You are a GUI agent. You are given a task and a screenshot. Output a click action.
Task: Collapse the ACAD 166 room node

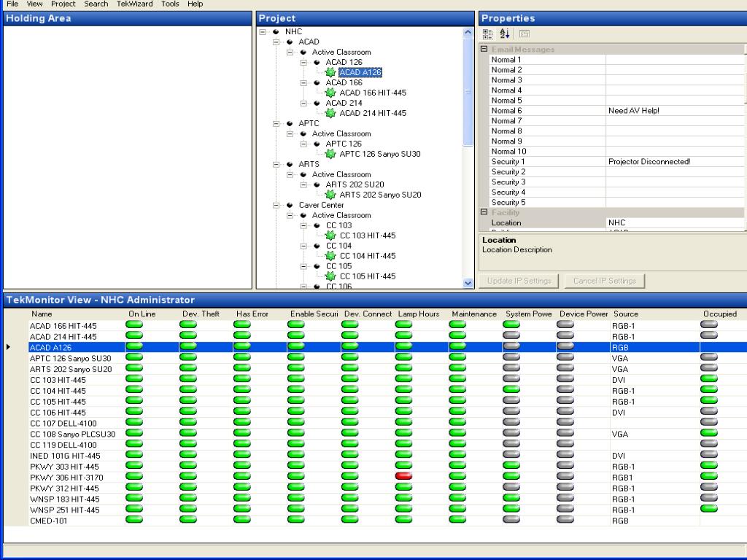pyautogui.click(x=303, y=83)
